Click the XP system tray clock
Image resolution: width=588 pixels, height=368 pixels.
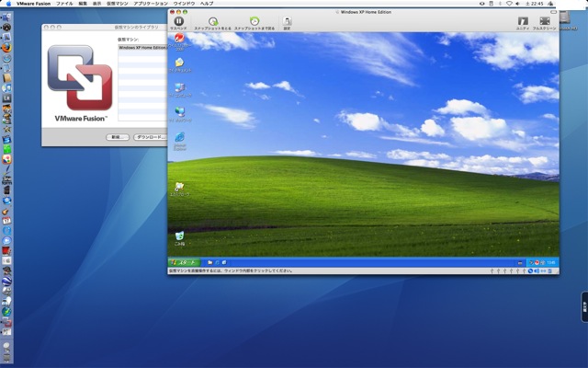pos(551,262)
